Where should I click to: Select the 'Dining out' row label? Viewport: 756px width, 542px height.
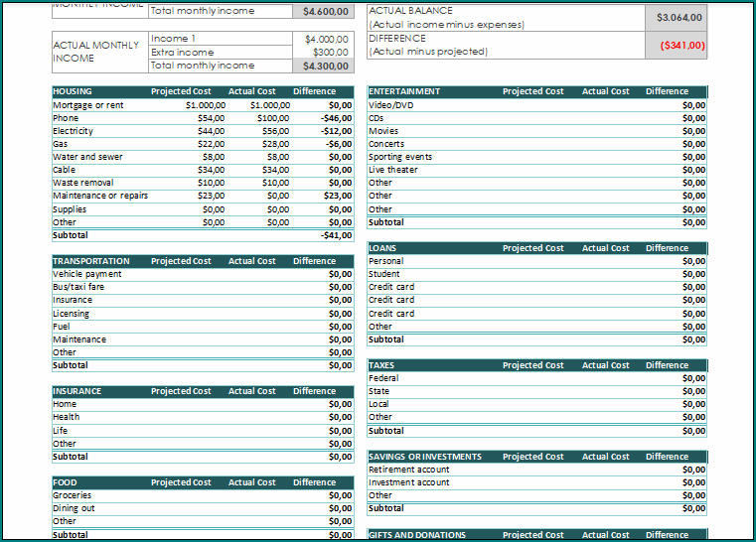pyautogui.click(x=74, y=508)
